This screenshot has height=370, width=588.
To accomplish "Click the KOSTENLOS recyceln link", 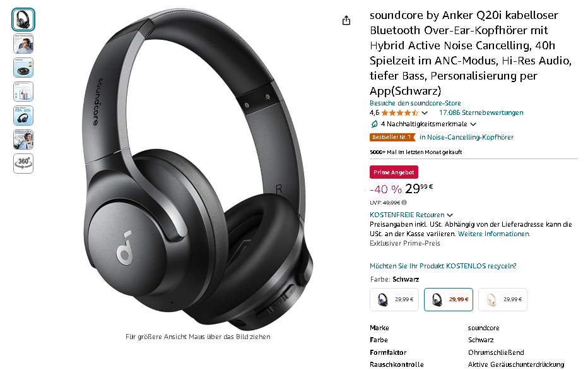I will 443,266.
